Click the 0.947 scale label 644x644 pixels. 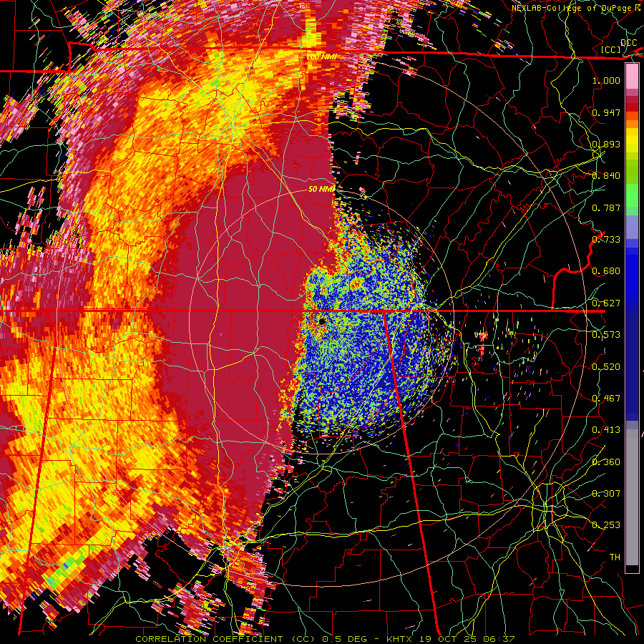[606, 112]
